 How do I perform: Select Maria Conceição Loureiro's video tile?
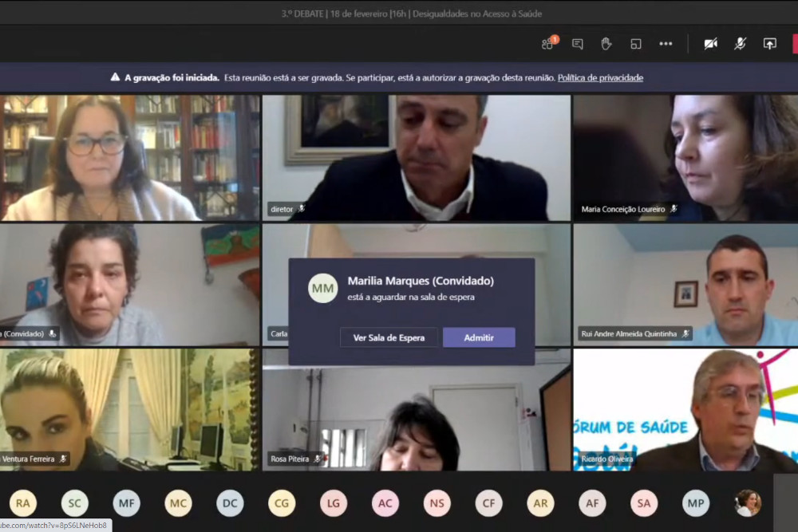685,157
